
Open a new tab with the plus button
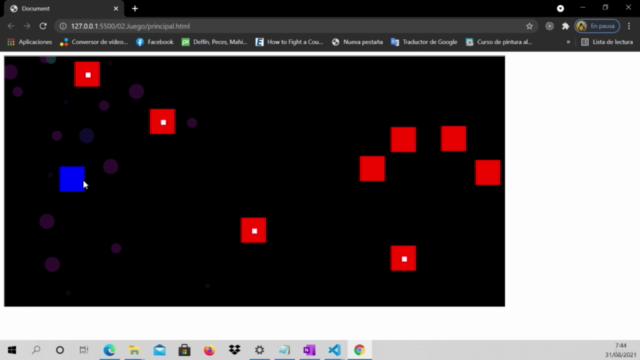coord(135,9)
